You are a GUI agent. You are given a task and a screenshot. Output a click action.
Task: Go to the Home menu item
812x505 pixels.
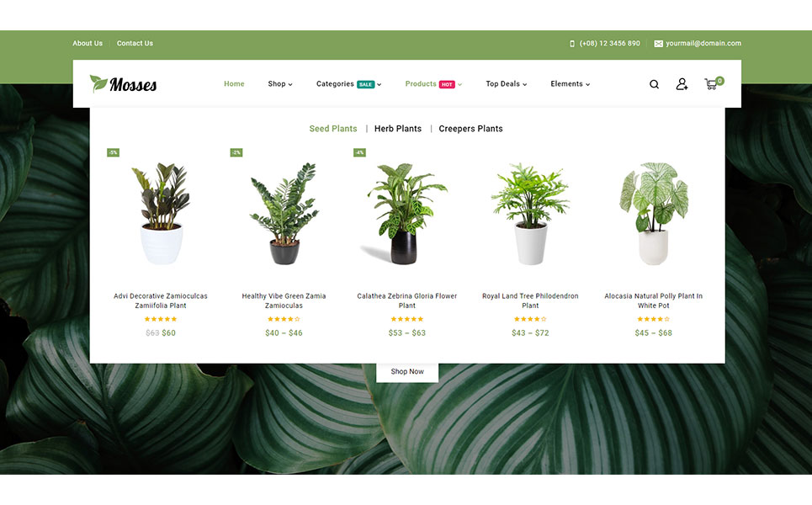pyautogui.click(x=234, y=84)
